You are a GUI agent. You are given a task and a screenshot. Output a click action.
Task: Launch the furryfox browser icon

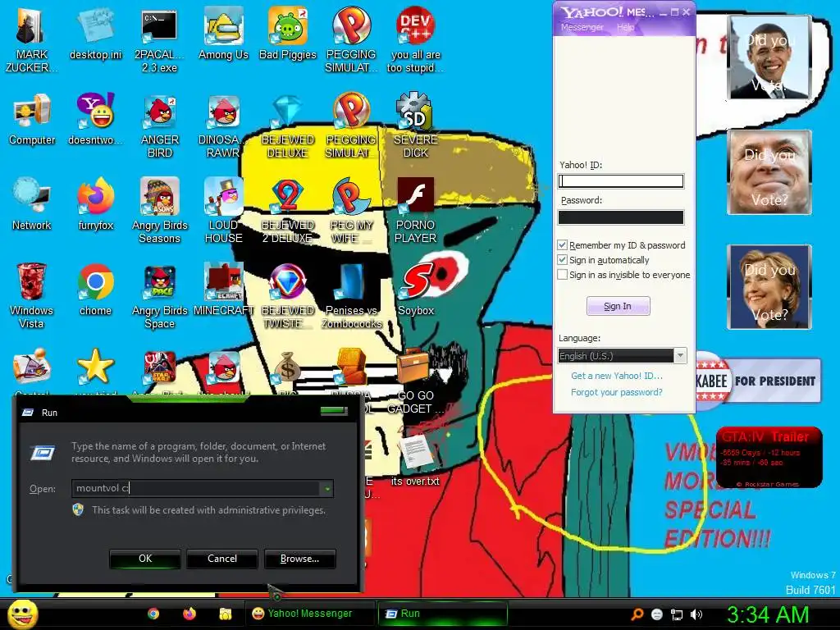click(x=96, y=205)
